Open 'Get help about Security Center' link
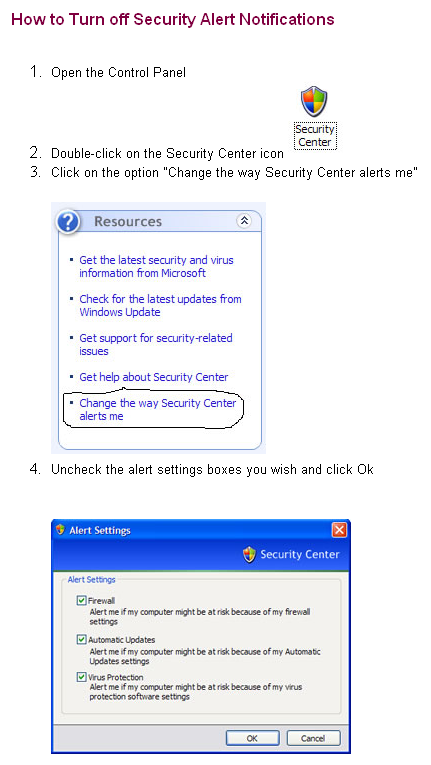The height and width of the screenshot is (765, 431). [154, 377]
